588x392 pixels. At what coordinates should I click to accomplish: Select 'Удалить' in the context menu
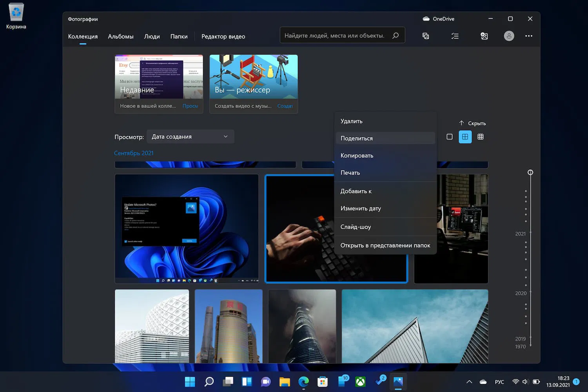tap(385, 121)
